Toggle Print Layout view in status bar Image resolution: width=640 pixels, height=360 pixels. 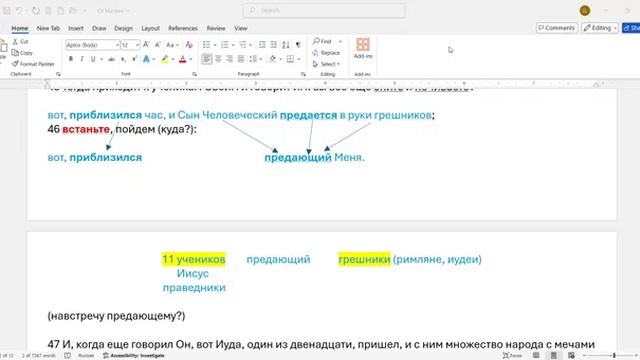point(553,356)
